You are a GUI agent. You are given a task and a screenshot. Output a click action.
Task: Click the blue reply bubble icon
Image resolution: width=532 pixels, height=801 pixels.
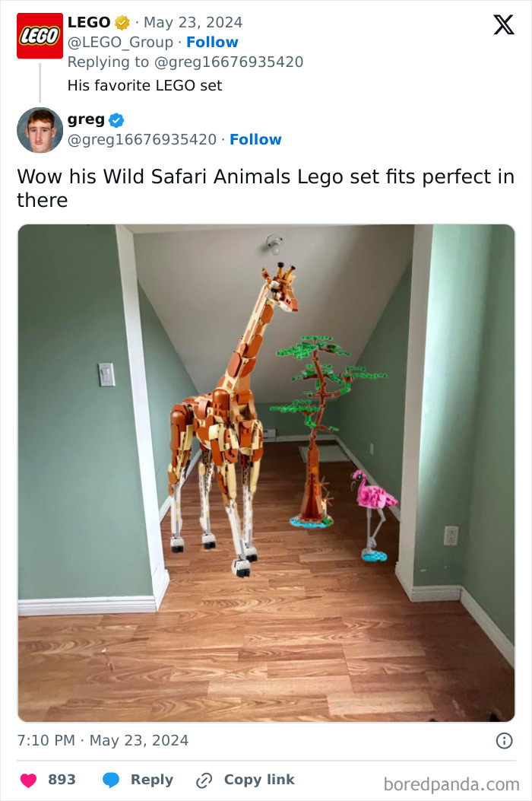pyautogui.click(x=111, y=780)
